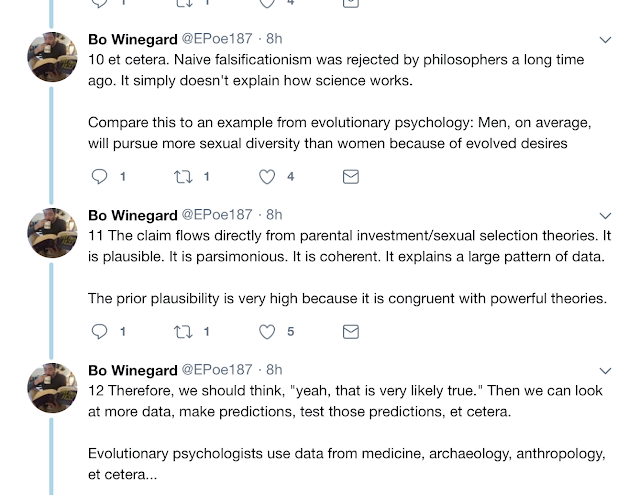Open the 8h timestamp on tweet 12

[x=272, y=370]
